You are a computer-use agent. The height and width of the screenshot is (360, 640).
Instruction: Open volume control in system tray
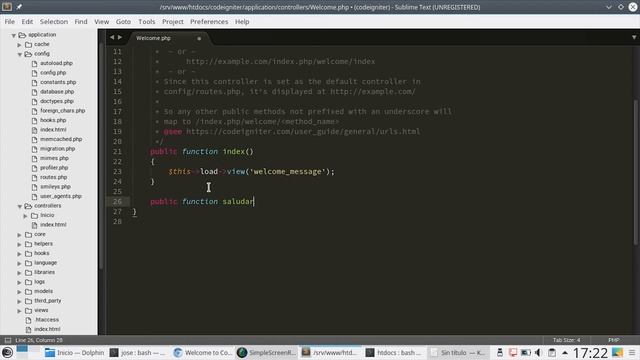[538, 353]
